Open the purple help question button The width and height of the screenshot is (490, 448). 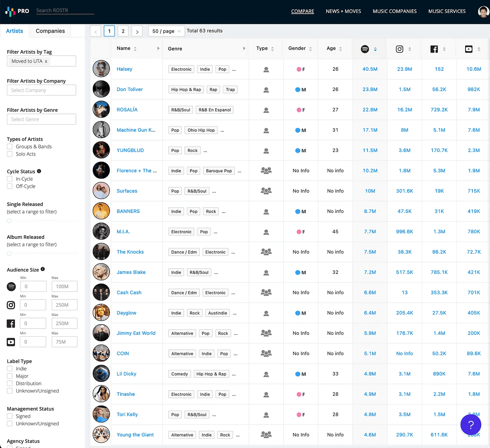(x=471, y=425)
